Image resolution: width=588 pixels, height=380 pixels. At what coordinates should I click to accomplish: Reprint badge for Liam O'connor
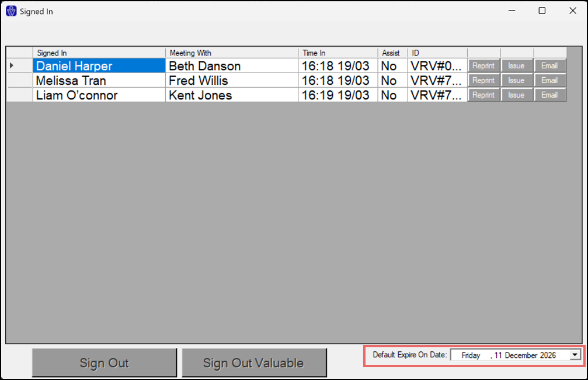point(483,95)
